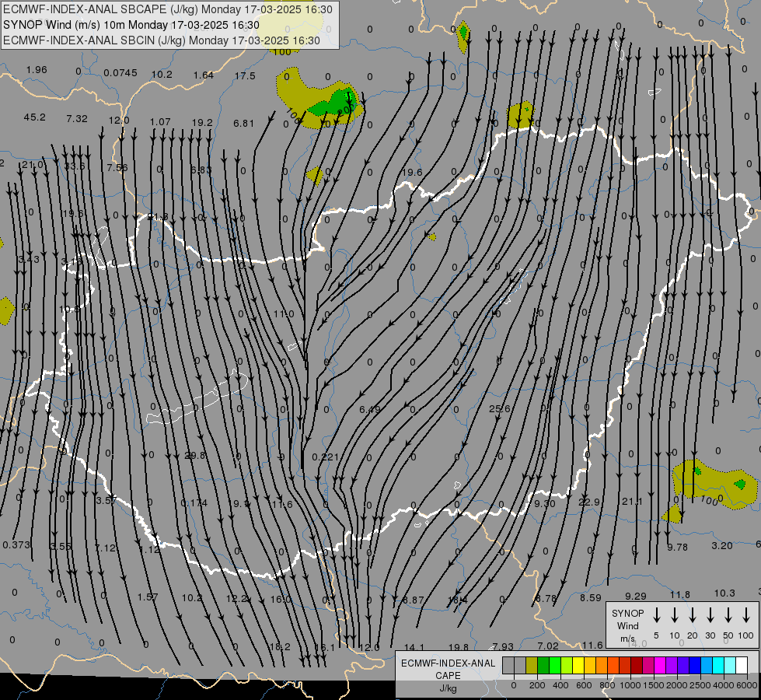Click the 100 m/s wind arrow in legend
Screen dimensions: 761x700
(746, 615)
